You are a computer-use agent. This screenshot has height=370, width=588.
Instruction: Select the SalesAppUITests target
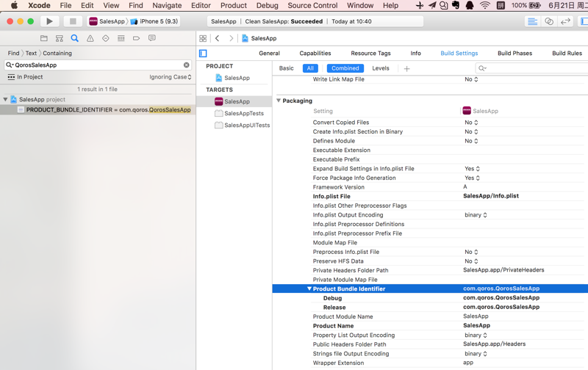coord(243,125)
